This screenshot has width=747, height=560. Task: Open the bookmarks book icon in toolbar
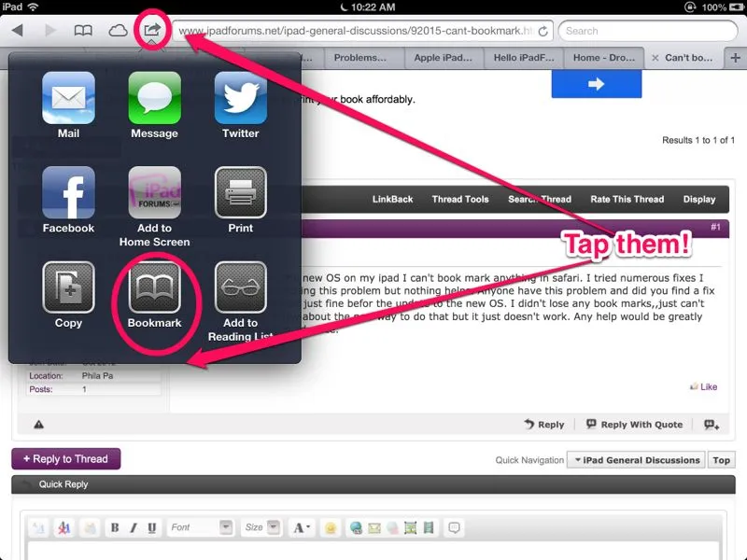tap(83, 31)
